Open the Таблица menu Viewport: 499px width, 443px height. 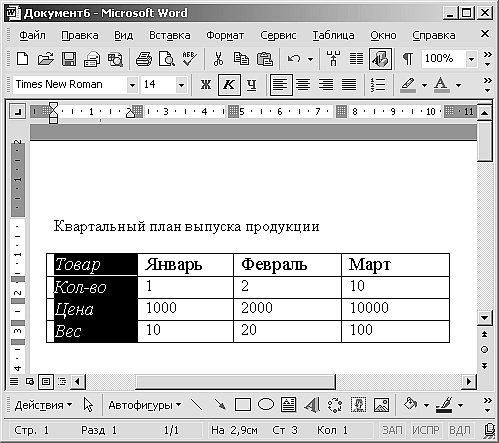pyautogui.click(x=333, y=35)
